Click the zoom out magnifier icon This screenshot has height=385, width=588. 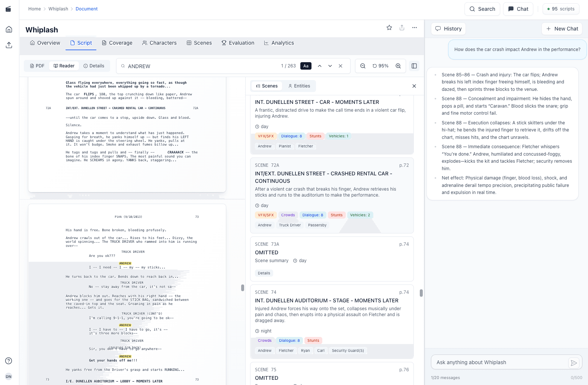[363, 66]
